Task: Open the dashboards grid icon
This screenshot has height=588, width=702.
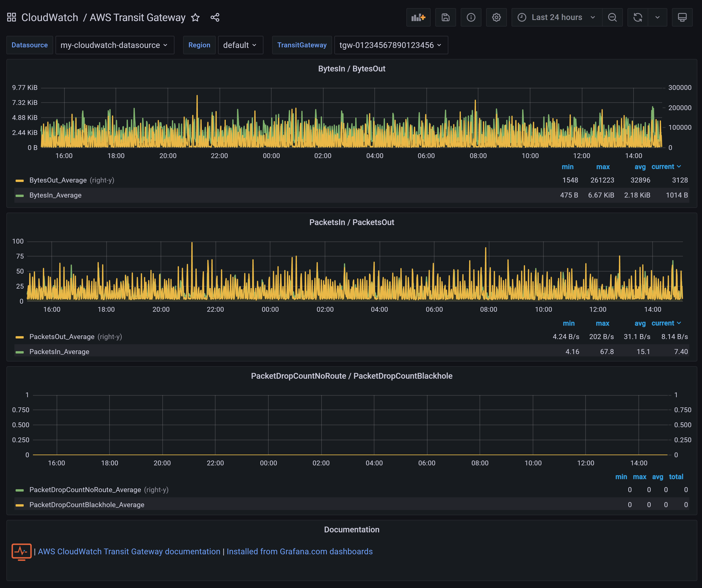Action: pyautogui.click(x=12, y=17)
